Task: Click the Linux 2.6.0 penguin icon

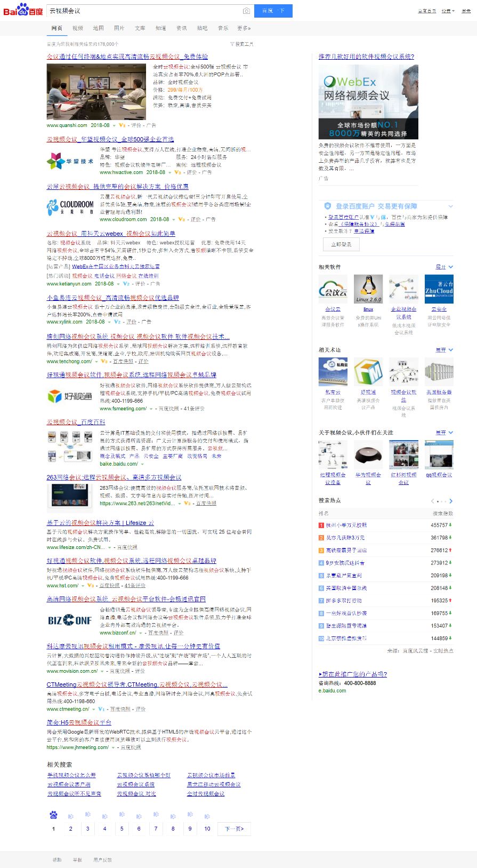Action: (368, 289)
